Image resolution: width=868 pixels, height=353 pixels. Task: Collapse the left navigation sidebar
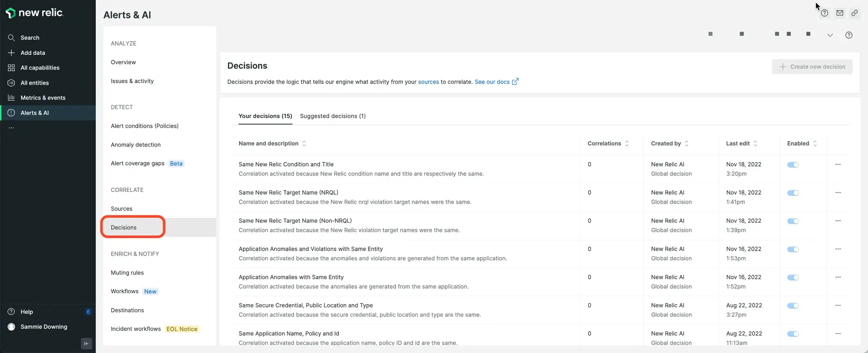click(x=86, y=343)
